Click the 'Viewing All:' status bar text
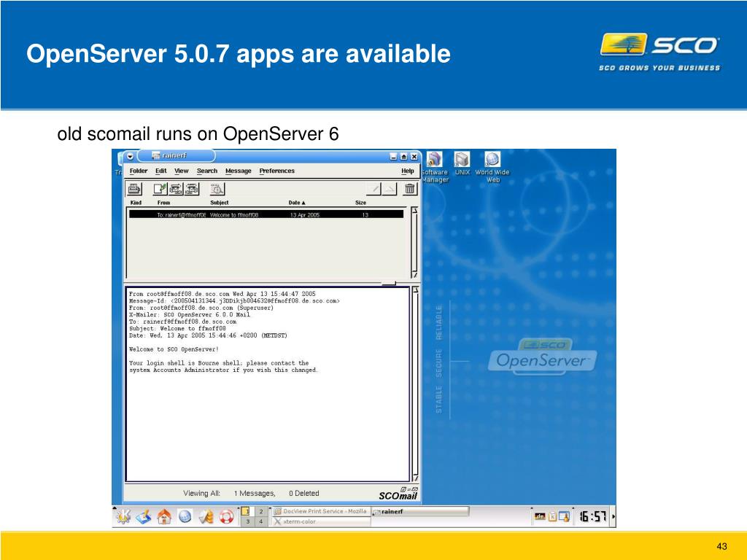Image resolution: width=747 pixels, height=560 pixels. tap(201, 494)
